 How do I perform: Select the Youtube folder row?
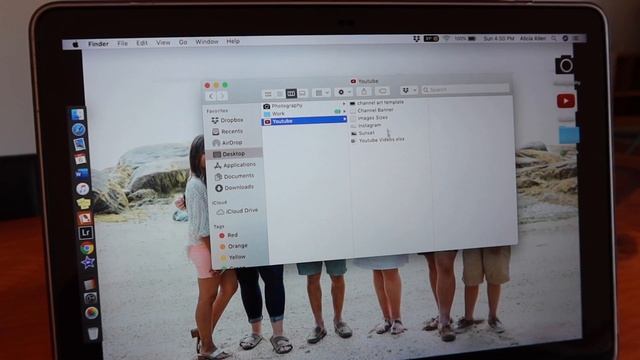pos(304,121)
